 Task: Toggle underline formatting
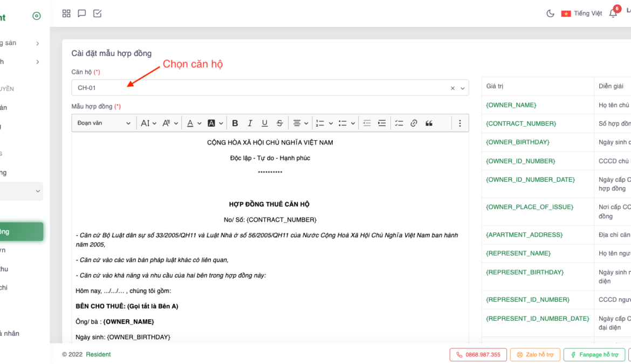tap(264, 123)
